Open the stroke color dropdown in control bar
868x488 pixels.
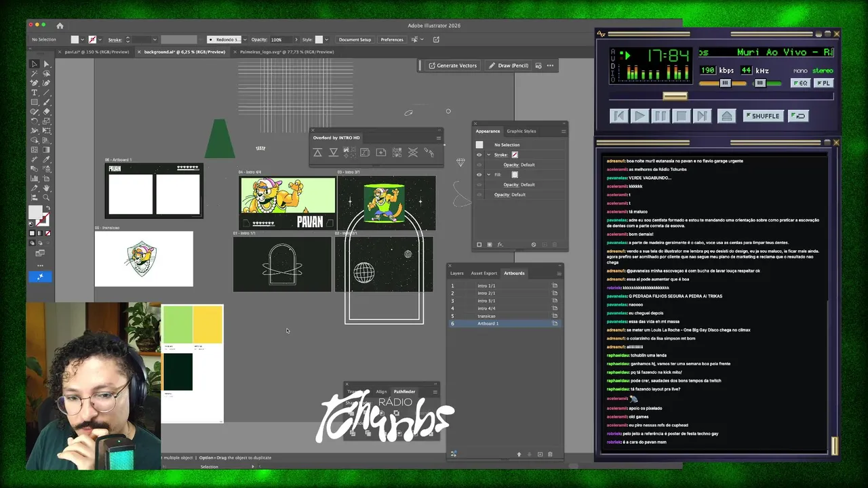click(100, 39)
